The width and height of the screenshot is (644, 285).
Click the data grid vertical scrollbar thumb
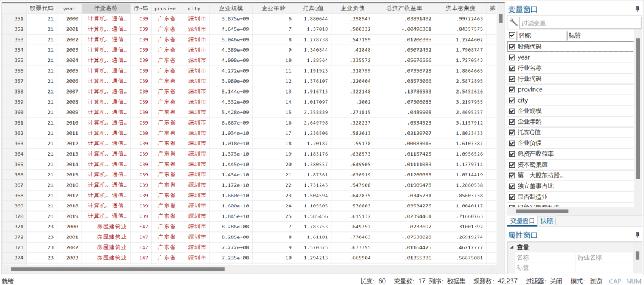[x=500, y=18]
